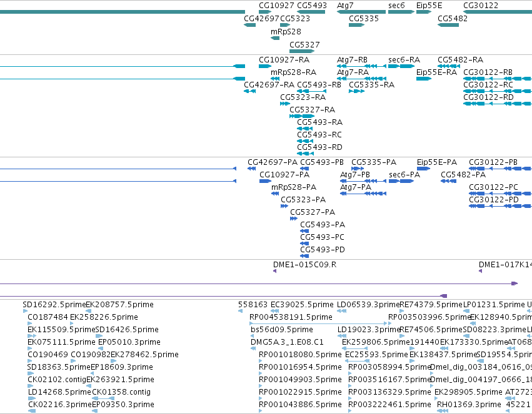Click the CG30122 gene label
This screenshot has width=532, height=414.
tap(481, 6)
